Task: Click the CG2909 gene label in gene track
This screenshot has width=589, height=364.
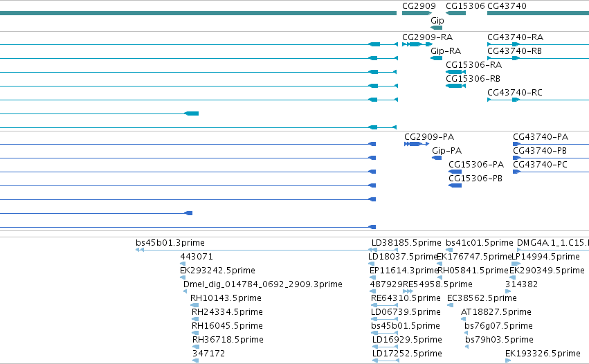Action: (x=419, y=6)
